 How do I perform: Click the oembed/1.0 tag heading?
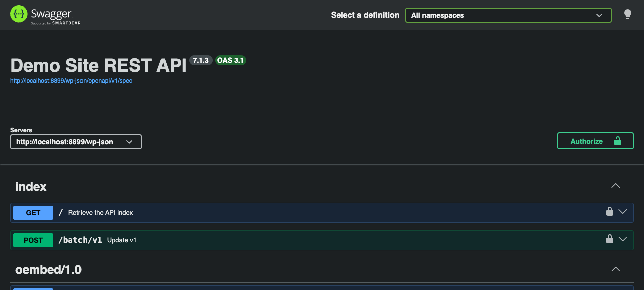click(x=48, y=270)
